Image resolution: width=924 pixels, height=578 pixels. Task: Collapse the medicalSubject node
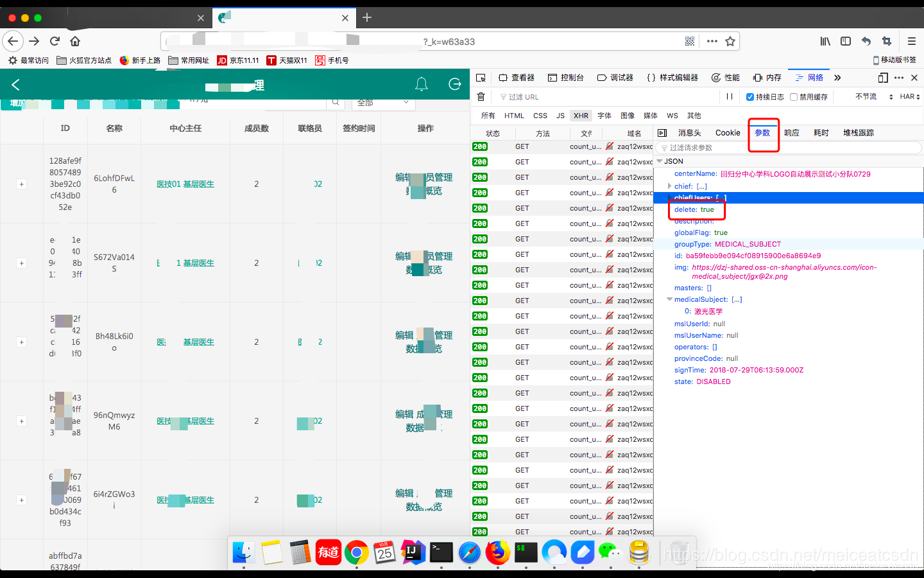point(669,299)
